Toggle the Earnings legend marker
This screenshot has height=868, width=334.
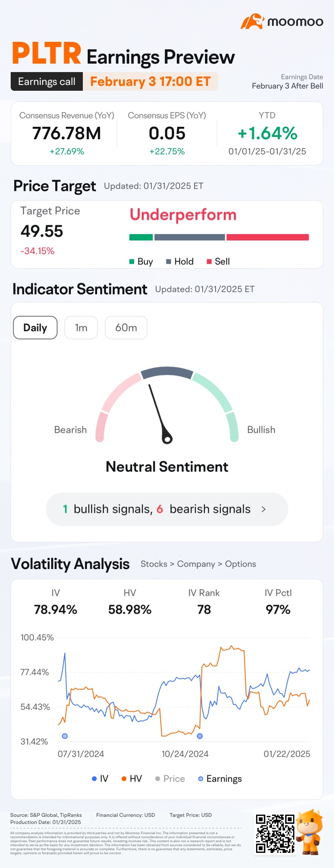[x=201, y=779]
